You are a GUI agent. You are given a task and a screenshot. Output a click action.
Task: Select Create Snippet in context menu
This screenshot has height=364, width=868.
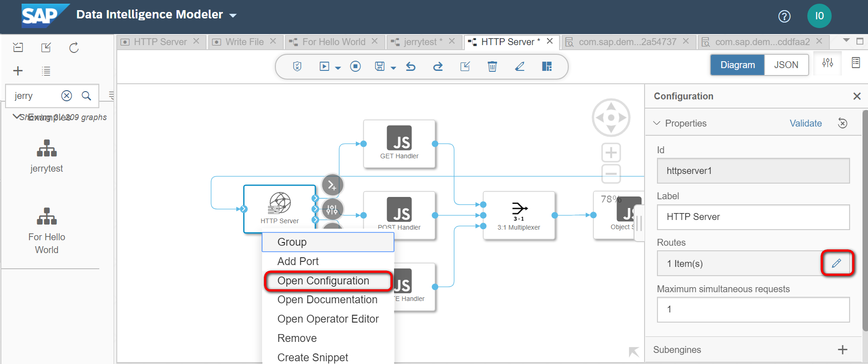point(328,357)
